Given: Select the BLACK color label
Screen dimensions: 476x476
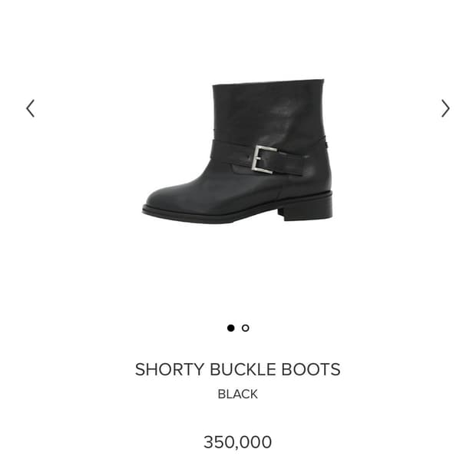Looking at the screenshot, I should tap(238, 394).
